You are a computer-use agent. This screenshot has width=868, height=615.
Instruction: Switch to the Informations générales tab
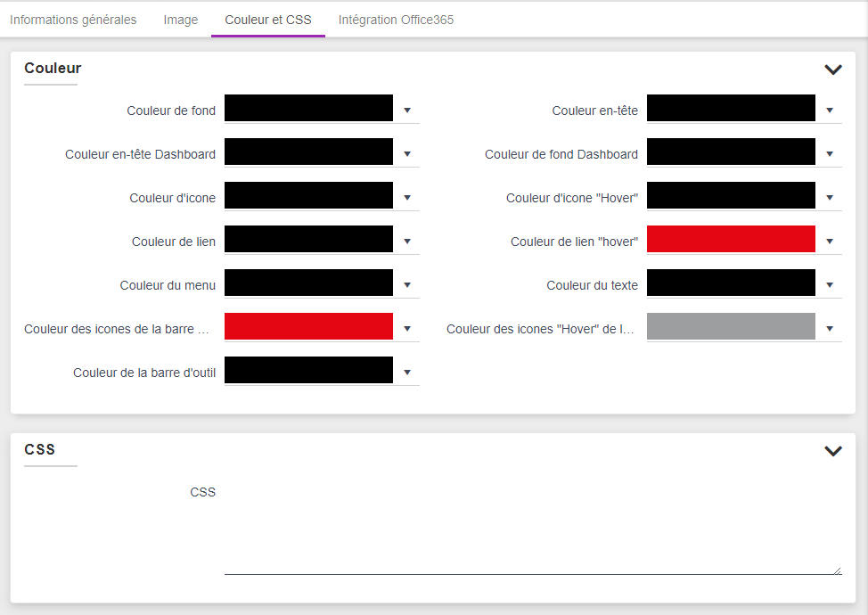click(x=73, y=20)
